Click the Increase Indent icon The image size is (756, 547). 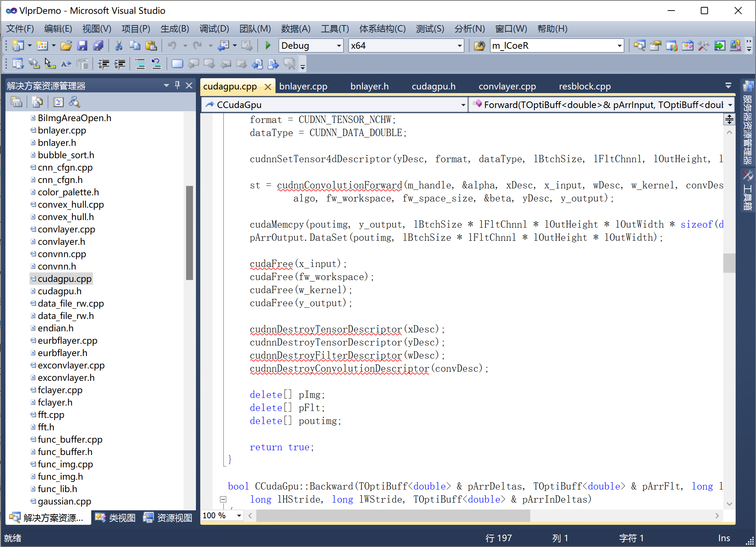(120, 64)
